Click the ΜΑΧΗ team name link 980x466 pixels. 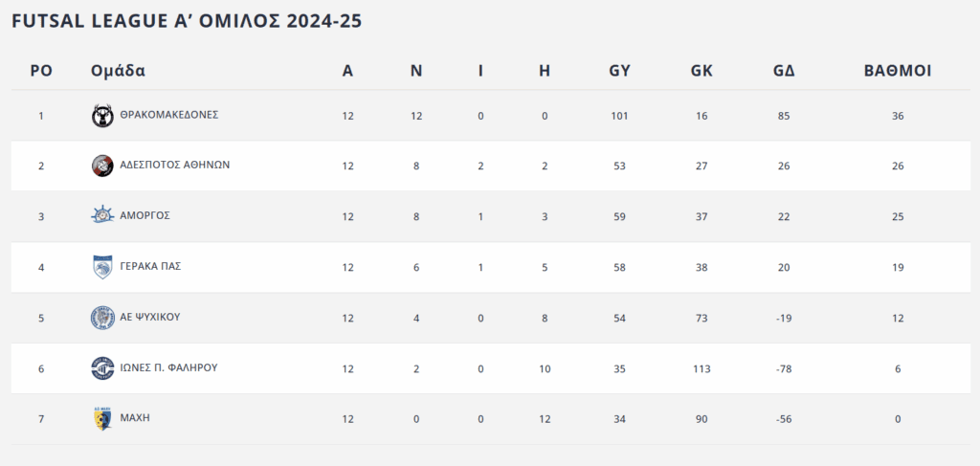pos(136,418)
